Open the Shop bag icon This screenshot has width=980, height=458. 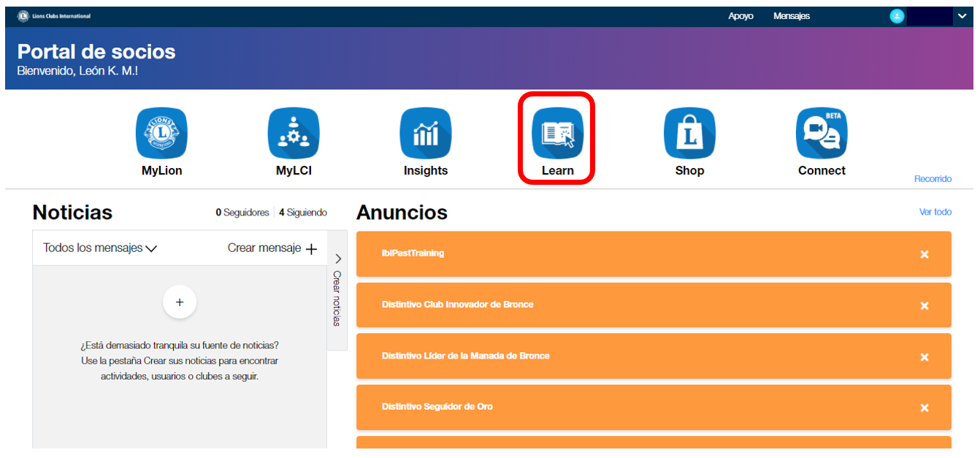pyautogui.click(x=689, y=133)
